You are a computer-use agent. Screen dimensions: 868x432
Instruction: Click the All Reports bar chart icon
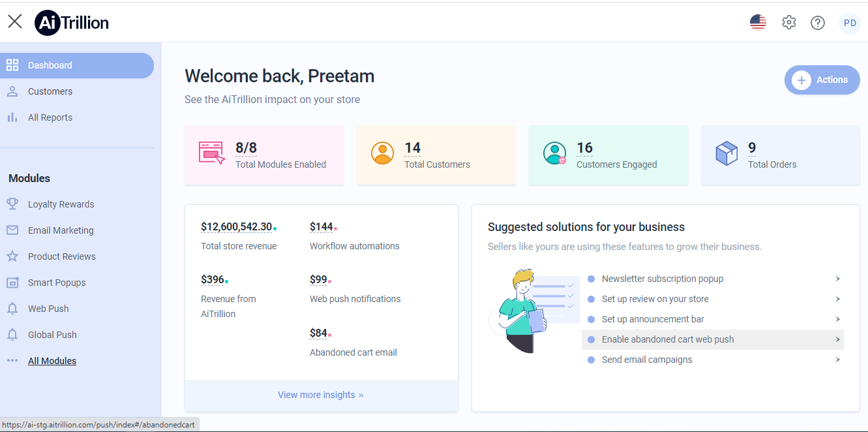click(x=12, y=117)
